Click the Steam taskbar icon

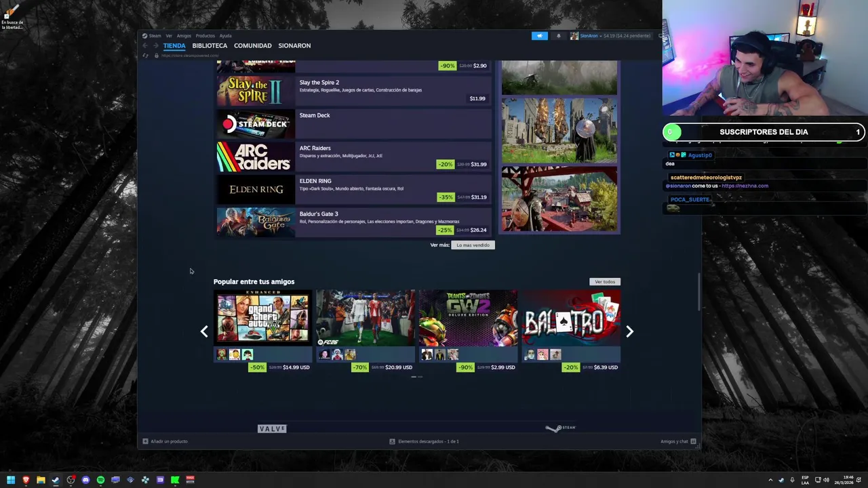(56, 480)
